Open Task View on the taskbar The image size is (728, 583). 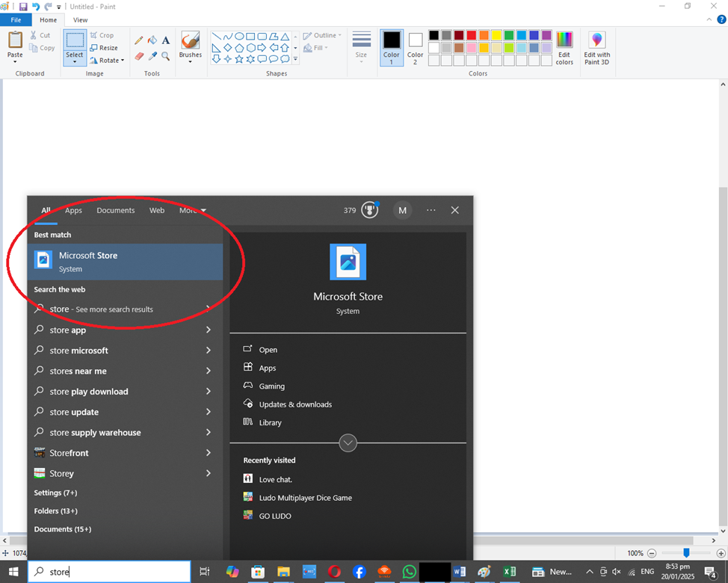[204, 571]
